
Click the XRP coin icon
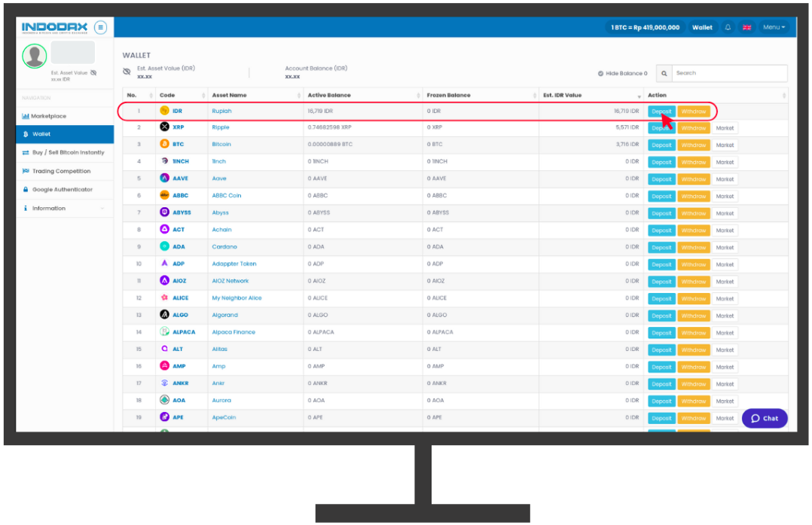tap(164, 127)
